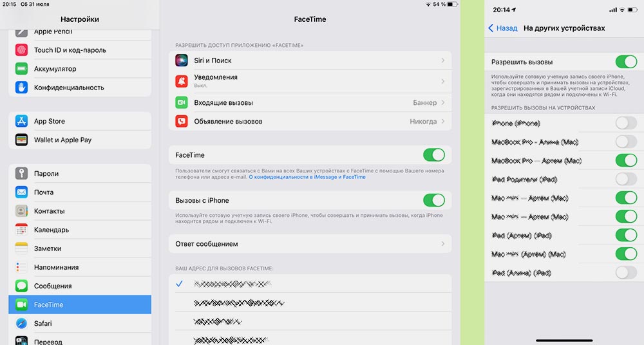Tap the Safari compass icon
The width and height of the screenshot is (644, 345).
pos(21,323)
